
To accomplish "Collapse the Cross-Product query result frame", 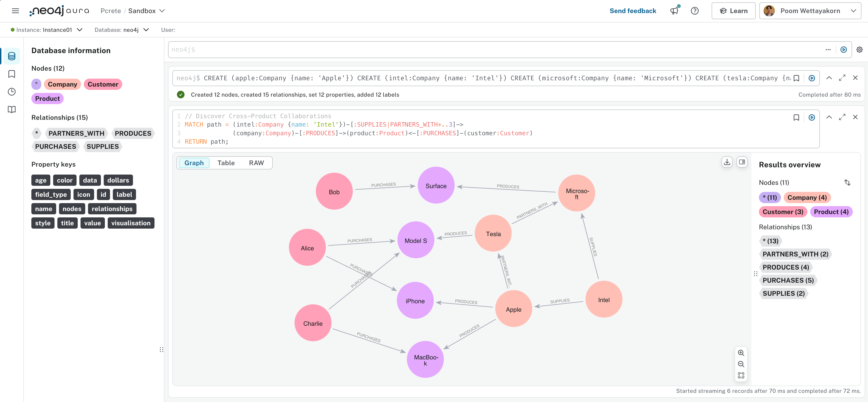I will [829, 117].
